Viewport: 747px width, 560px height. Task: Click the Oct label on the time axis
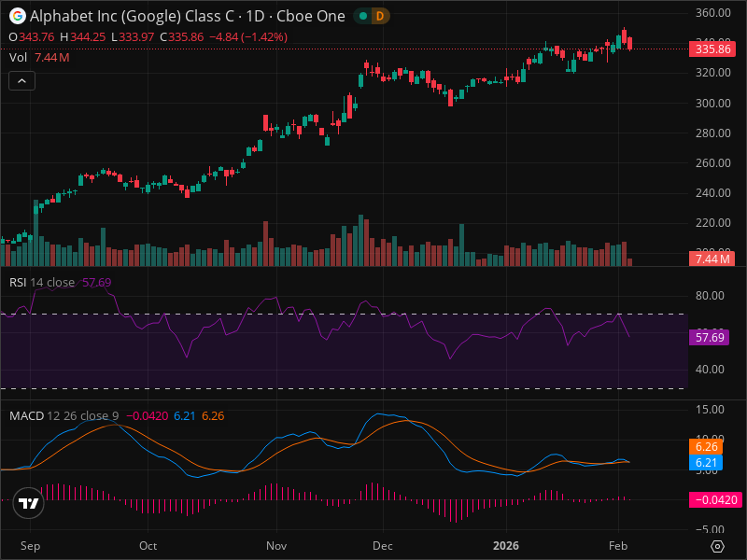[148, 546]
